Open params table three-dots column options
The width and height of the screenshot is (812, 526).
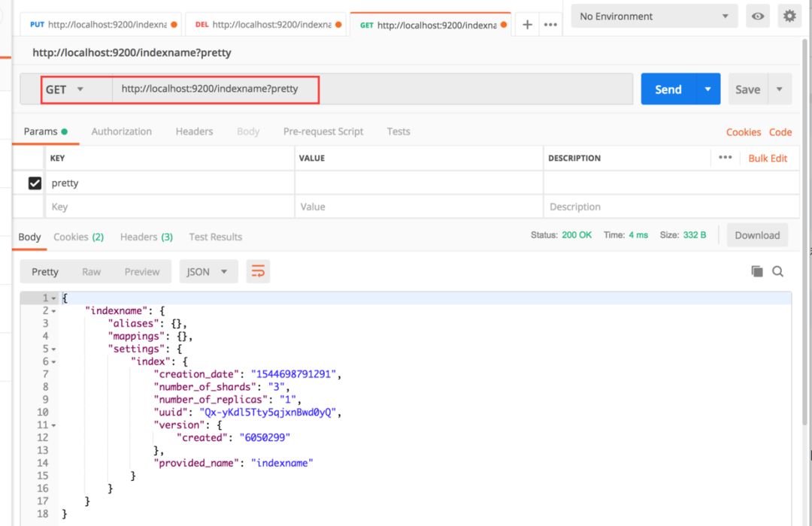(725, 158)
